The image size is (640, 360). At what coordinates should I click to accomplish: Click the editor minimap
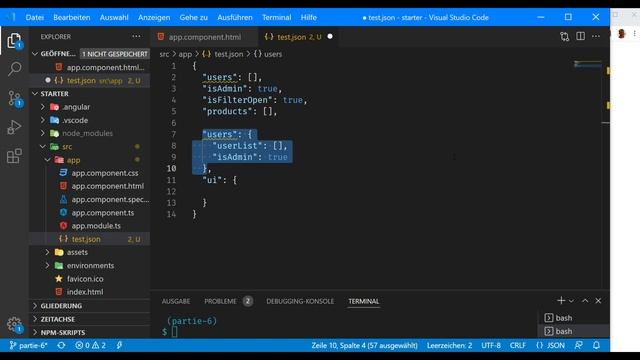588,64
